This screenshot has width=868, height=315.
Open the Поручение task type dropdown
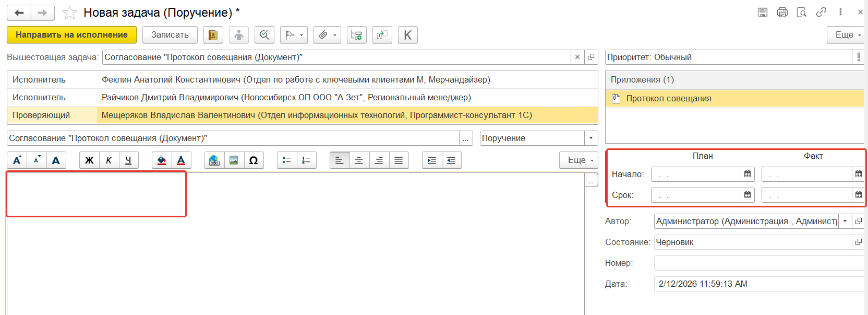(590, 138)
